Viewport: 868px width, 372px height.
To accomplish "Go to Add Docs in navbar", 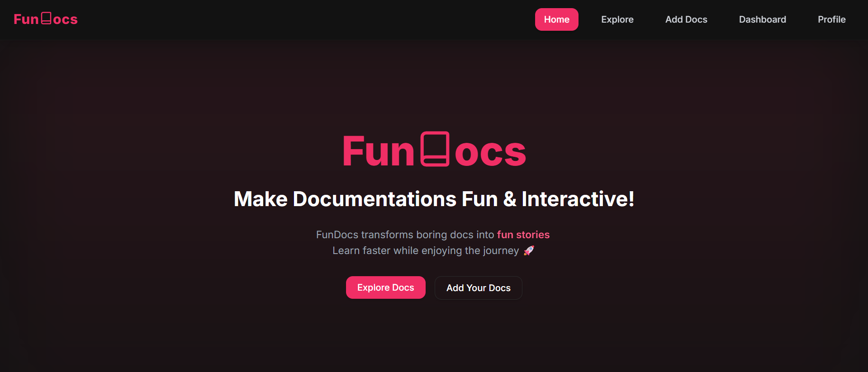I will tap(686, 19).
